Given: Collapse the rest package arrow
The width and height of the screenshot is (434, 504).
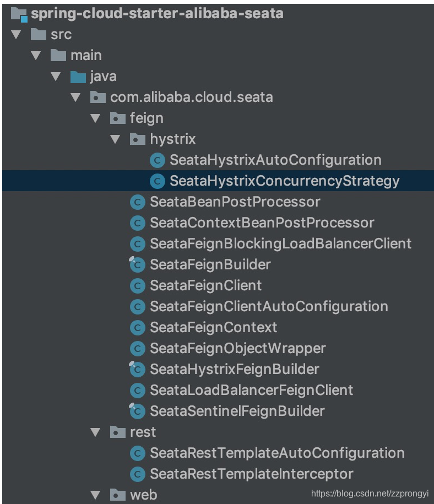Looking at the screenshot, I should pyautogui.click(x=96, y=432).
